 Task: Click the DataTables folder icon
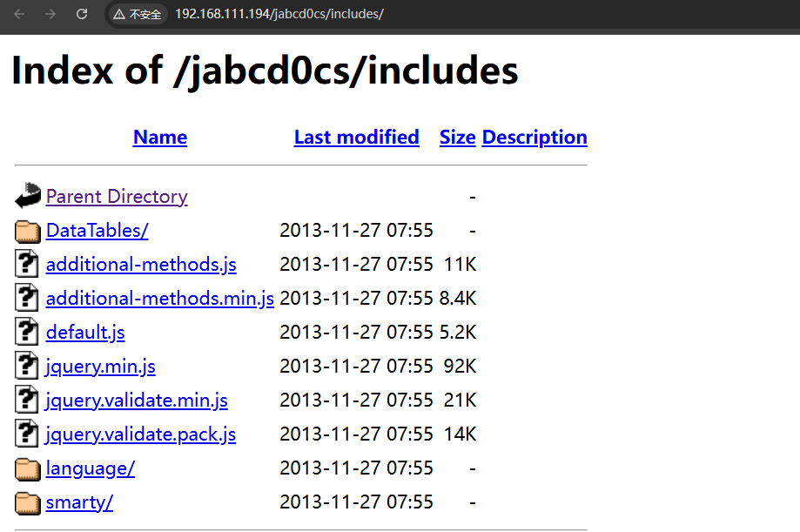(x=28, y=231)
